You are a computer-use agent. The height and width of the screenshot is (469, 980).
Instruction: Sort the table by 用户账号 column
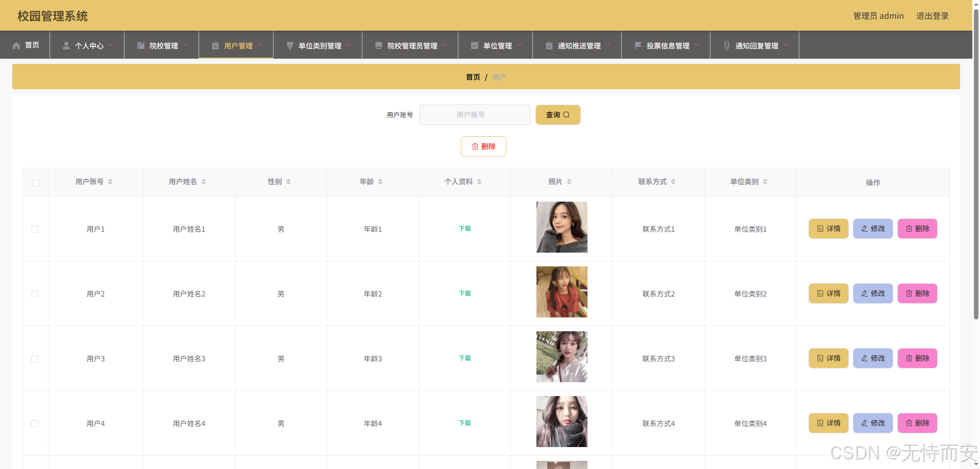click(x=110, y=182)
